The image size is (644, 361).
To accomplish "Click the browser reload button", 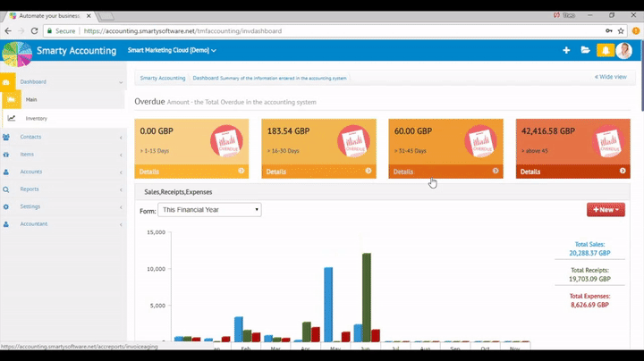I will point(34,30).
